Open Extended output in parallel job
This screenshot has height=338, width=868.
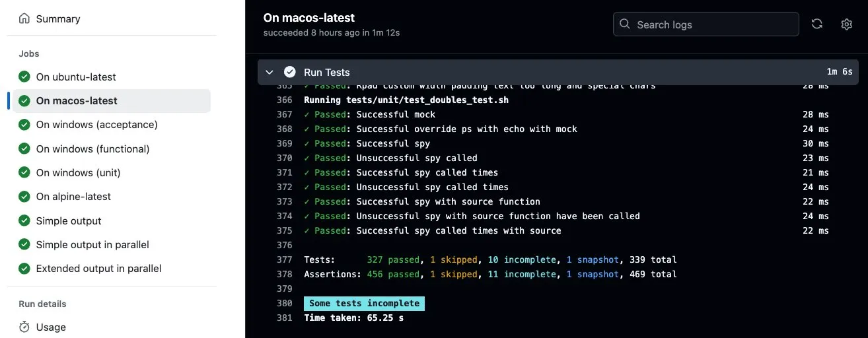click(112, 269)
